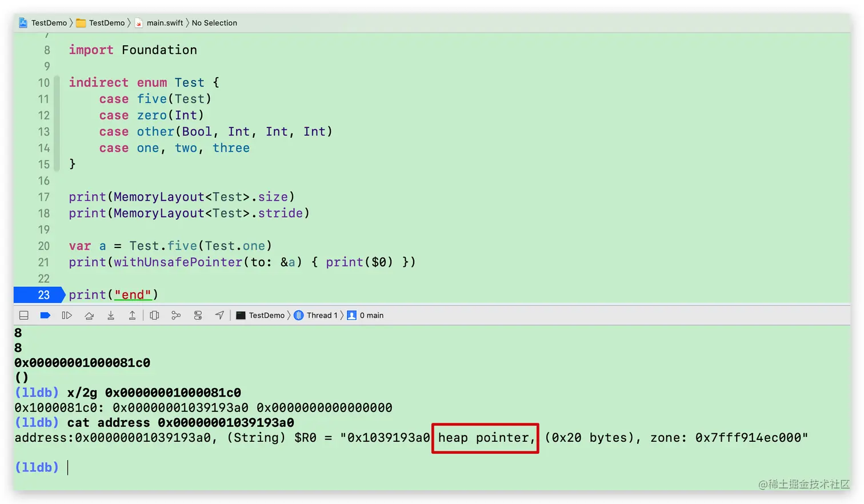864x504 pixels.
Task: Click line number 17 in gutter
Action: pyautogui.click(x=44, y=197)
